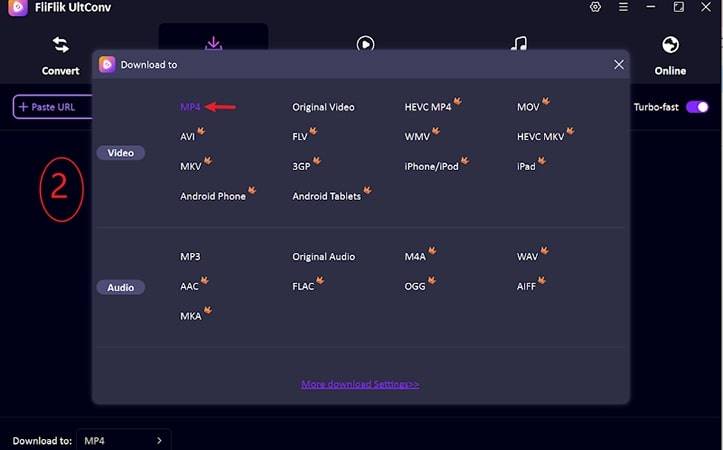Click the premium crown beside HEVC MKV
Viewport: 723px width, 450px height.
coord(570,131)
